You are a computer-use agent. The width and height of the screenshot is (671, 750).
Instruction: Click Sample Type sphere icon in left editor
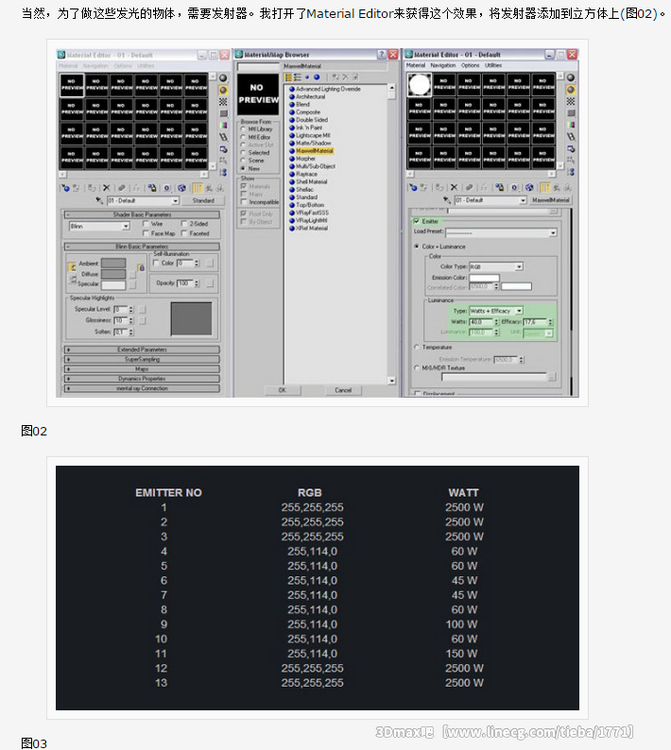(x=223, y=77)
